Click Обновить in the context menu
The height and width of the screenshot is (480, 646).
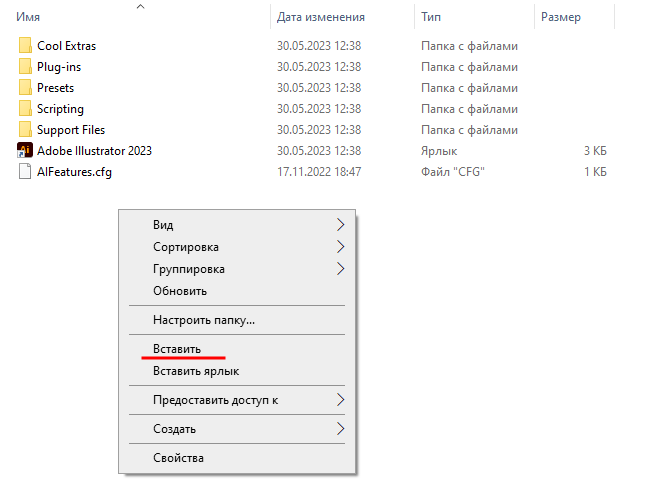pos(180,291)
